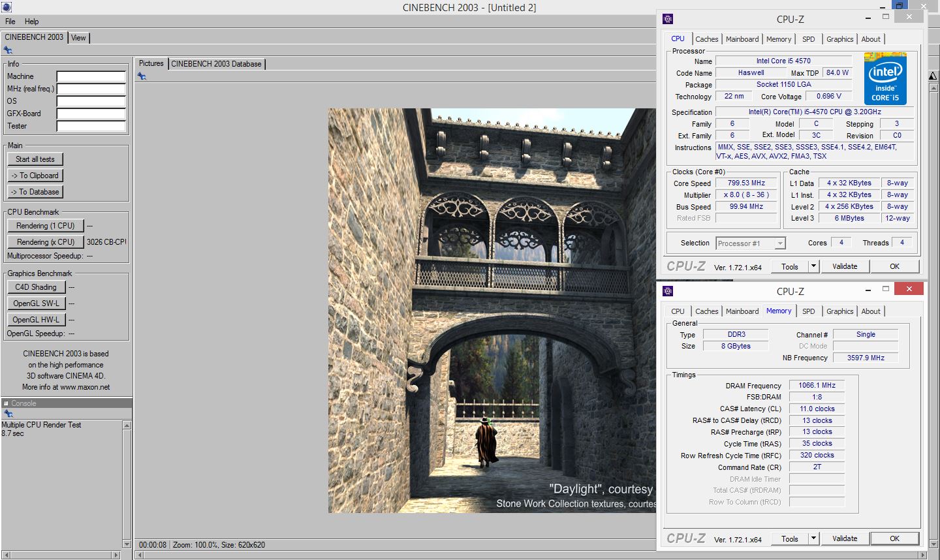Click Validate in upper CPU-Z window
This screenshot has width=940, height=560.
click(845, 266)
